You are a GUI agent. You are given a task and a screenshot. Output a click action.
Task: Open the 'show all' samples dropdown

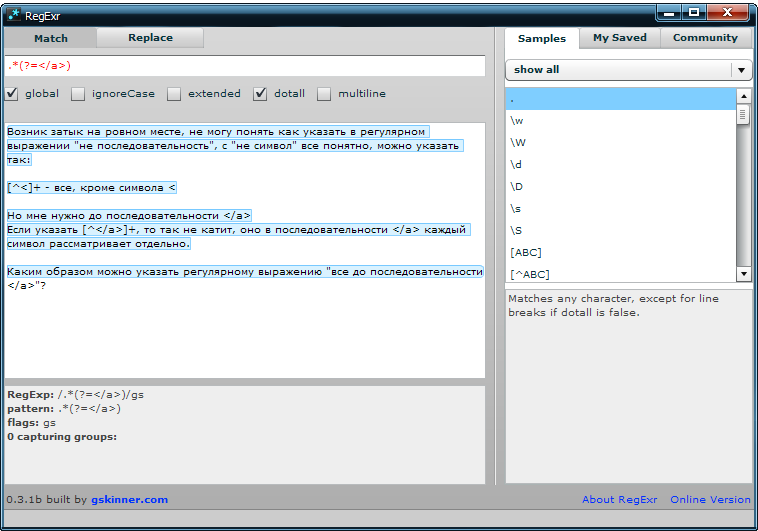click(x=741, y=70)
